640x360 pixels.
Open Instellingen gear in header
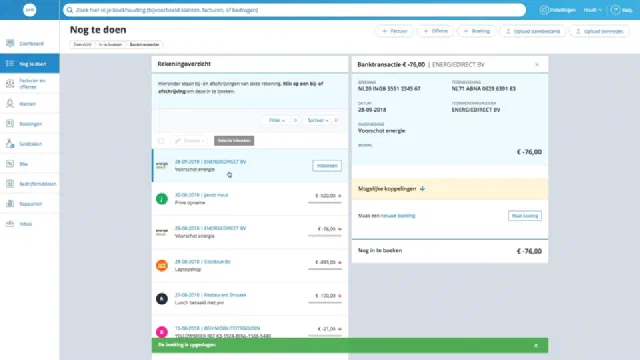[558, 10]
